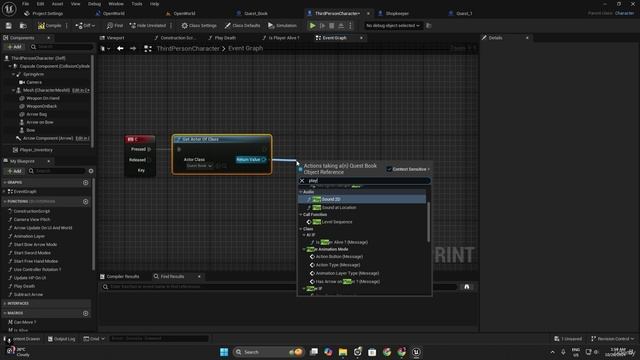The height and width of the screenshot is (360, 640).
Task: Click Add in the My Blueprint panel
Action: click(14, 171)
